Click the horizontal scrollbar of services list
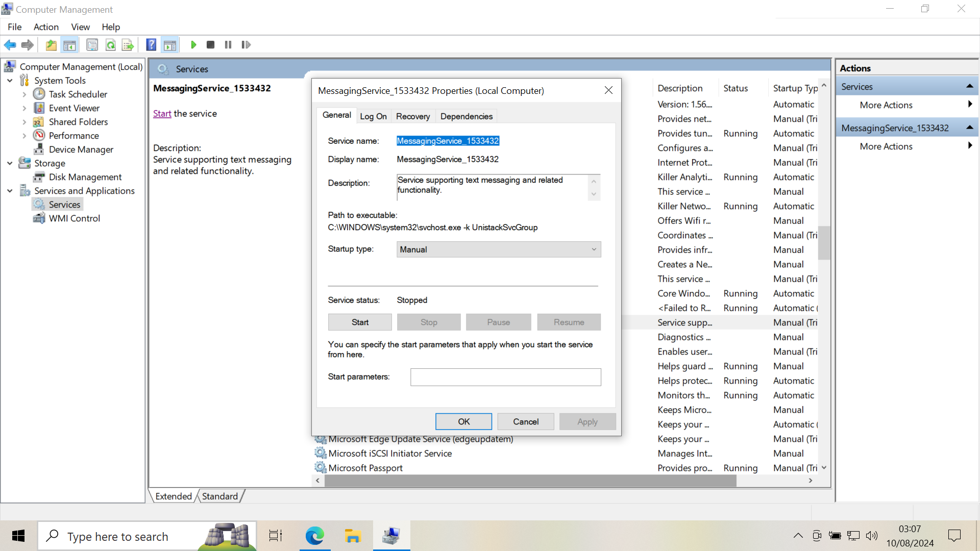Image resolution: width=980 pixels, height=551 pixels. click(x=531, y=481)
